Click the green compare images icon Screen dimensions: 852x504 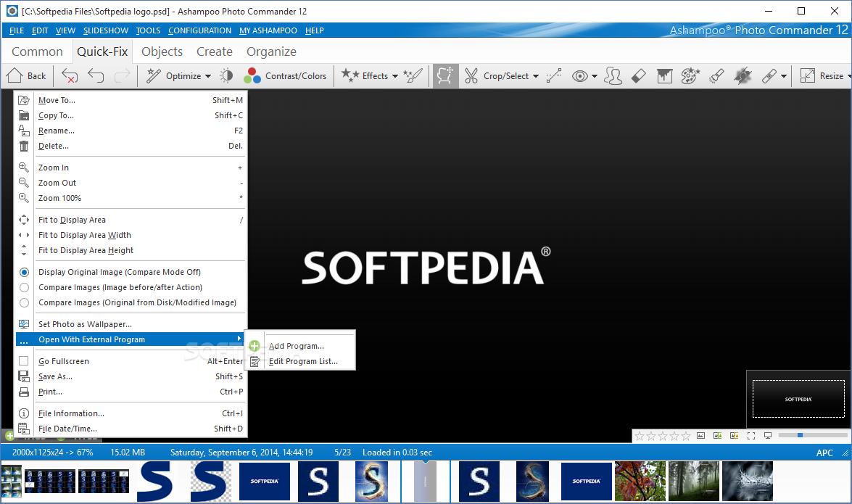pos(718,436)
